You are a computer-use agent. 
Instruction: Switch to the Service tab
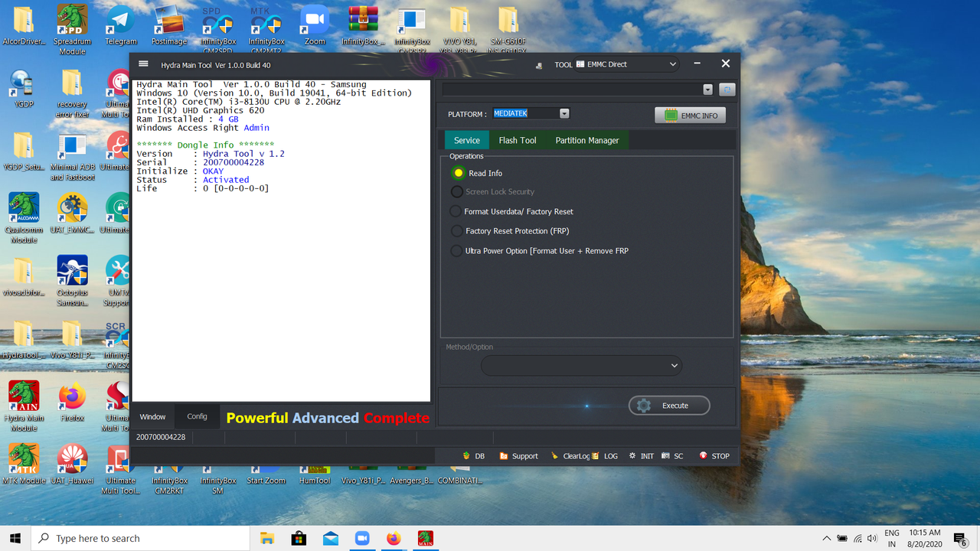tap(467, 140)
